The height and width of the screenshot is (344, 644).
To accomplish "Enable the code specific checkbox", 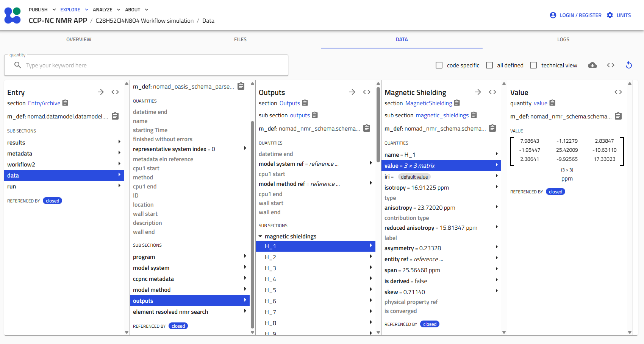I will pyautogui.click(x=439, y=65).
